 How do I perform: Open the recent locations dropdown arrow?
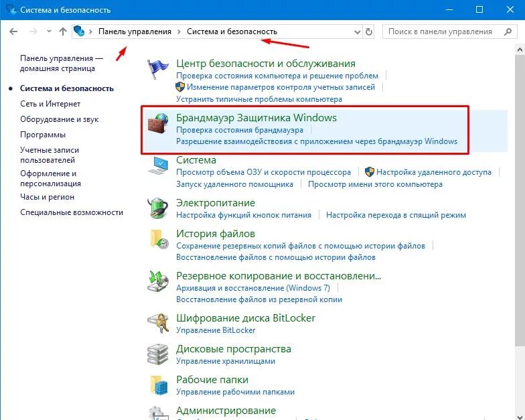click(50, 31)
